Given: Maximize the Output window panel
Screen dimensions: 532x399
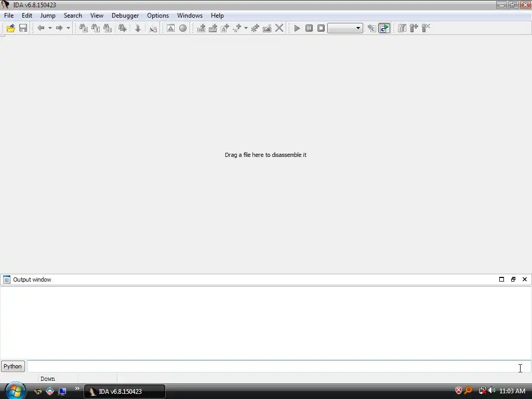Looking at the screenshot, I should click(x=501, y=279).
